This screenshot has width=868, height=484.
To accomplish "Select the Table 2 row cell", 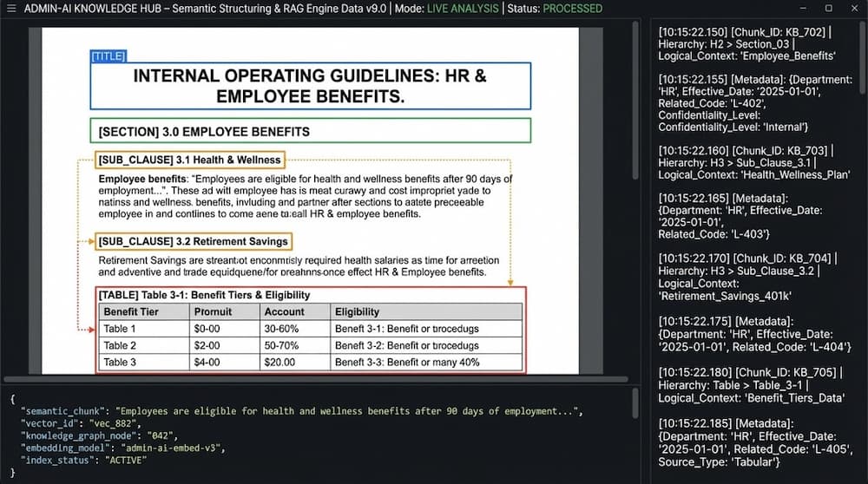I will tap(120, 345).
